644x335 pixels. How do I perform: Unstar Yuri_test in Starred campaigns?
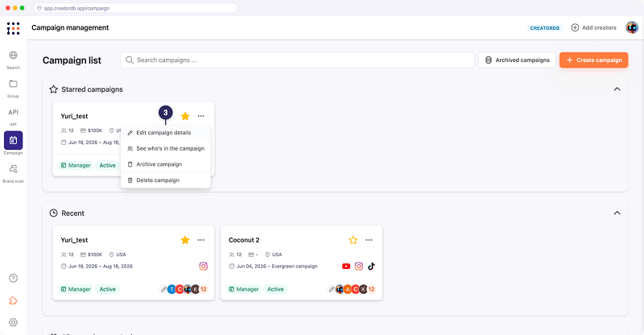point(185,116)
